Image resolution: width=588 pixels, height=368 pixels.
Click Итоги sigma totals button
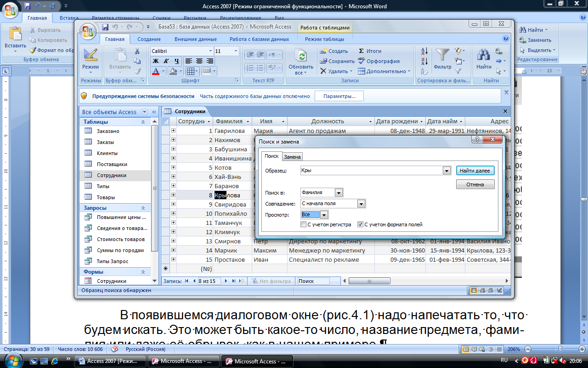click(369, 51)
